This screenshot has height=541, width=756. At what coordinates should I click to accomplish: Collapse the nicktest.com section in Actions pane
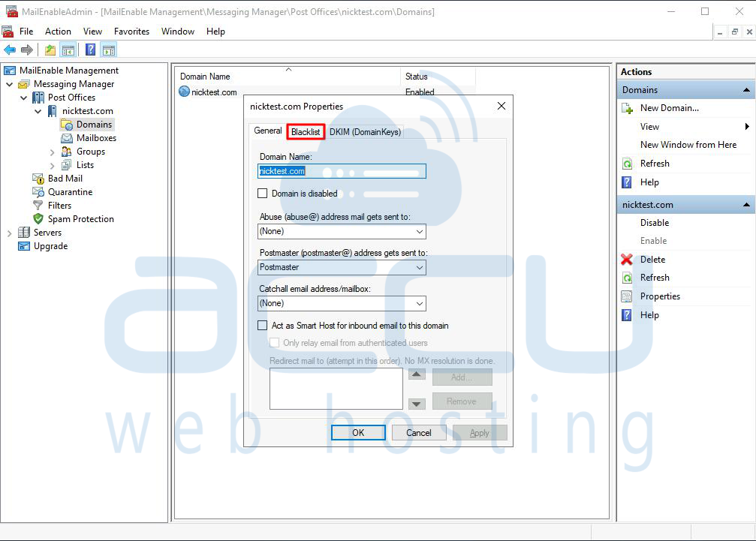[746, 205]
